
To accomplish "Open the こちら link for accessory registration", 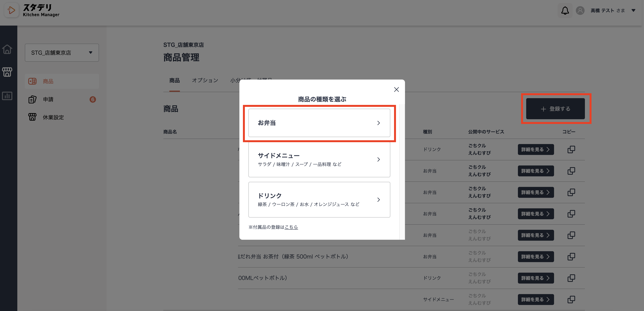I will 291,227.
